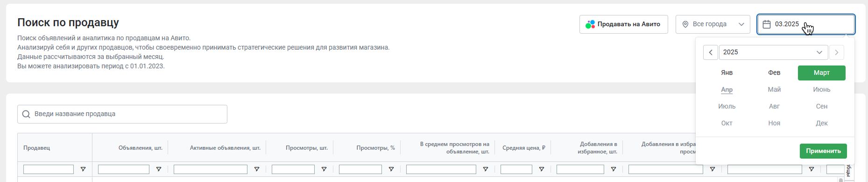Expand the Все города city dropdown
Image resolution: width=868 pixels, height=182 pixels.
pos(713,24)
